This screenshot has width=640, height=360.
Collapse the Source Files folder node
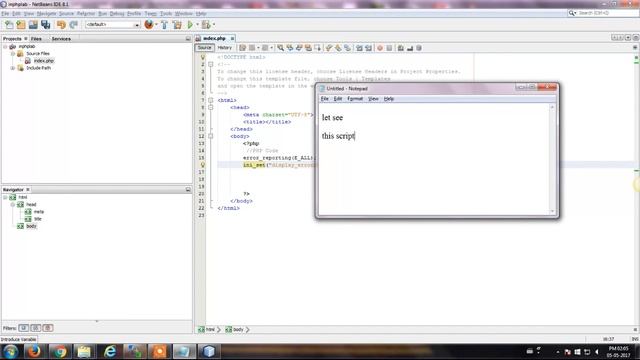tap(13, 53)
